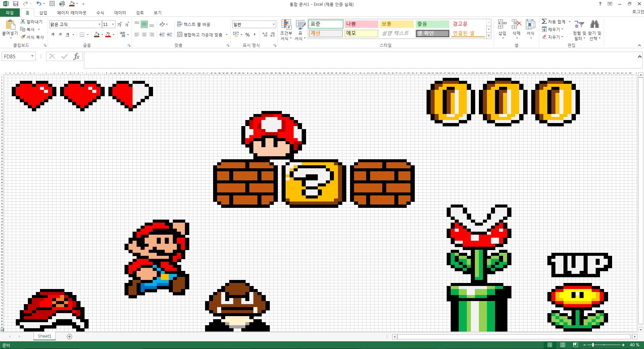Click the percent style button
Image resolution: width=644 pixels, height=349 pixels.
click(x=247, y=35)
